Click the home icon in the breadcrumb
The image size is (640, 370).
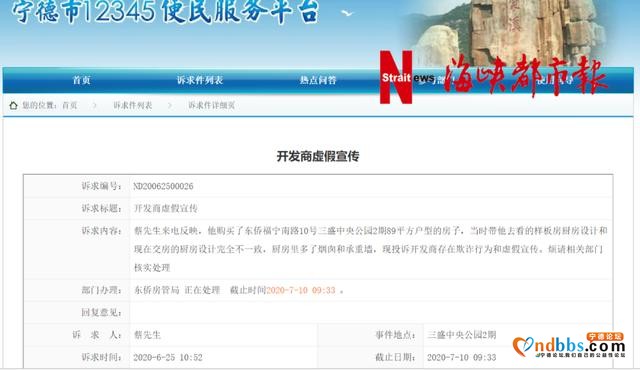(x=13, y=105)
